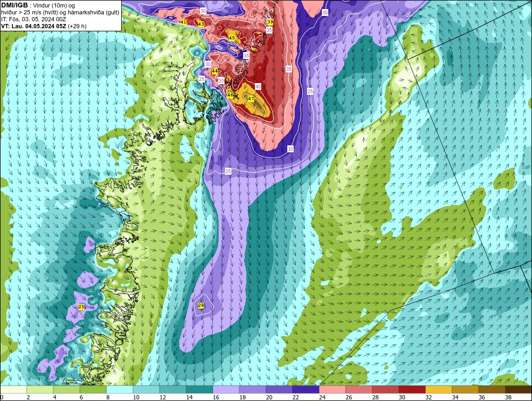The image size is (532, 401).
Task: Click the '(+29 h)' forecast offset text
Action: [x=77, y=26]
